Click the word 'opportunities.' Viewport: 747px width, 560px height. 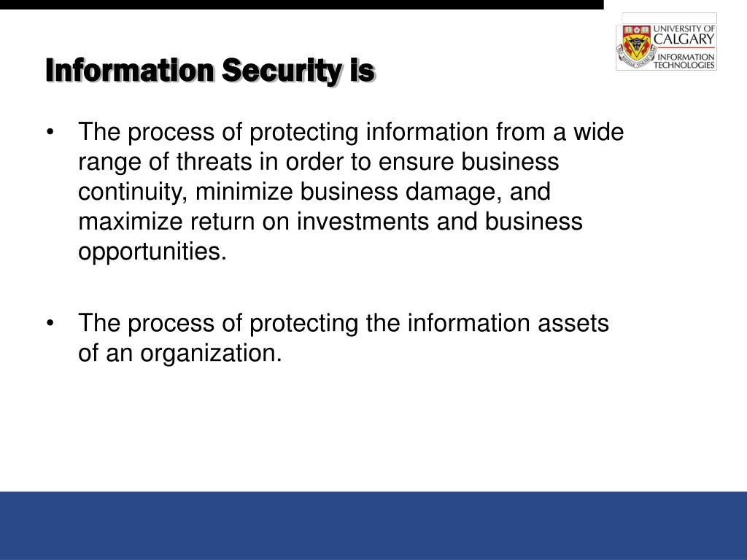click(x=152, y=252)
